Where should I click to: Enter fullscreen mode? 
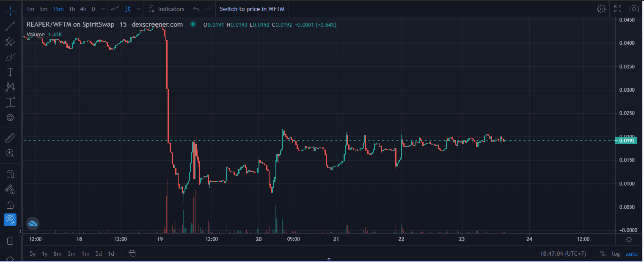point(618,9)
